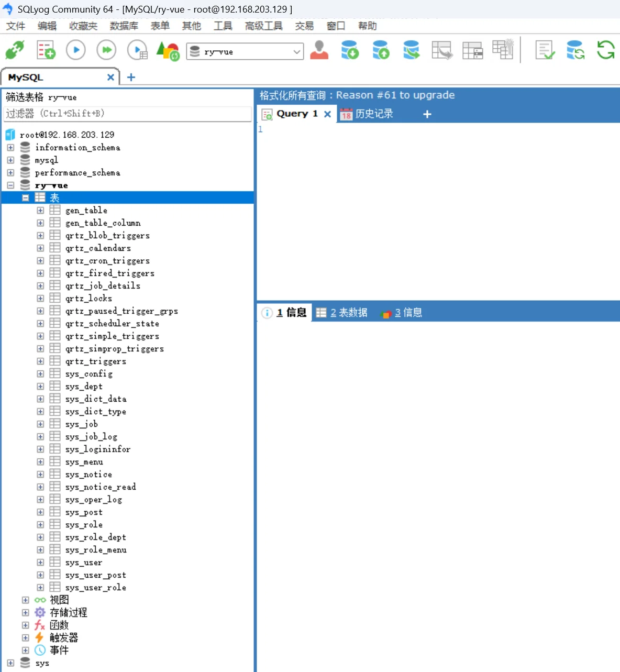Click the new connection plug icon
Screen dimensions: 620x672
pos(15,50)
